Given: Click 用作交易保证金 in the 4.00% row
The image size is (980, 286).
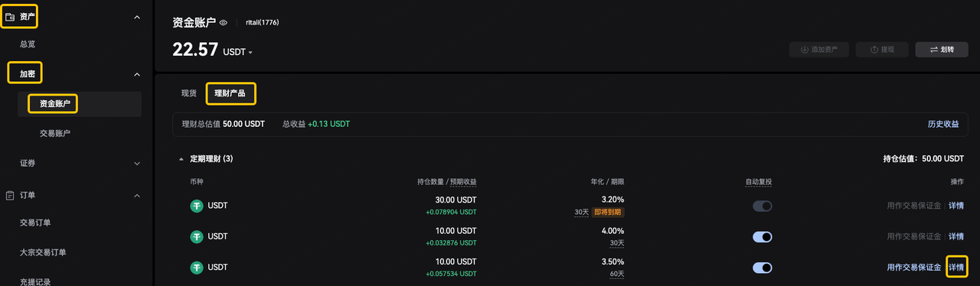Looking at the screenshot, I should pyautogui.click(x=914, y=236).
